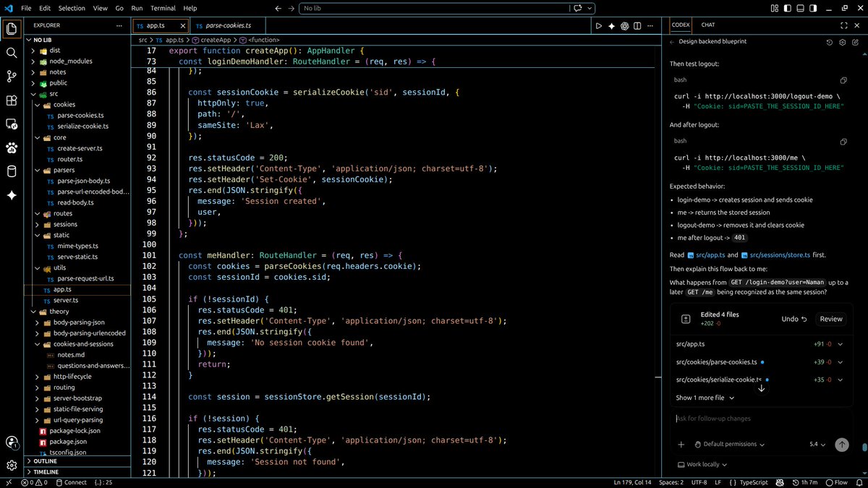Expand the OUTLINE section
The width and height of the screenshot is (868, 488).
coord(77,461)
